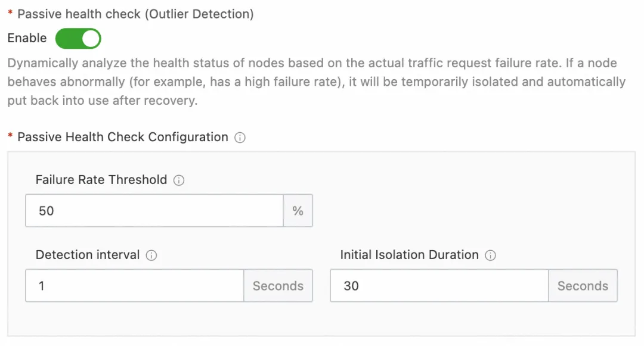Click the Detection interval label text
The width and height of the screenshot is (644, 346).
(x=88, y=255)
